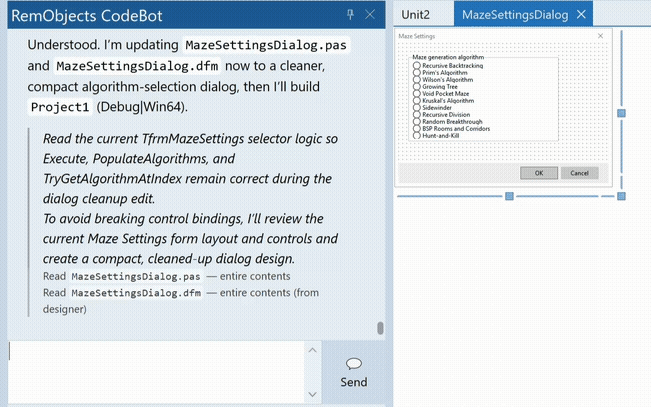Close the Maze Settings form designer window
Image resolution: width=651 pixels, height=407 pixels.
pyautogui.click(x=600, y=36)
